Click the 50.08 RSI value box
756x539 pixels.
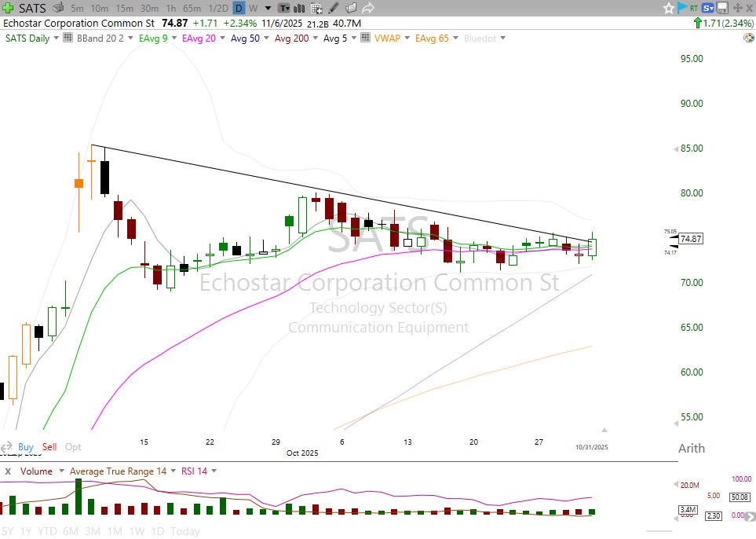pos(740,497)
